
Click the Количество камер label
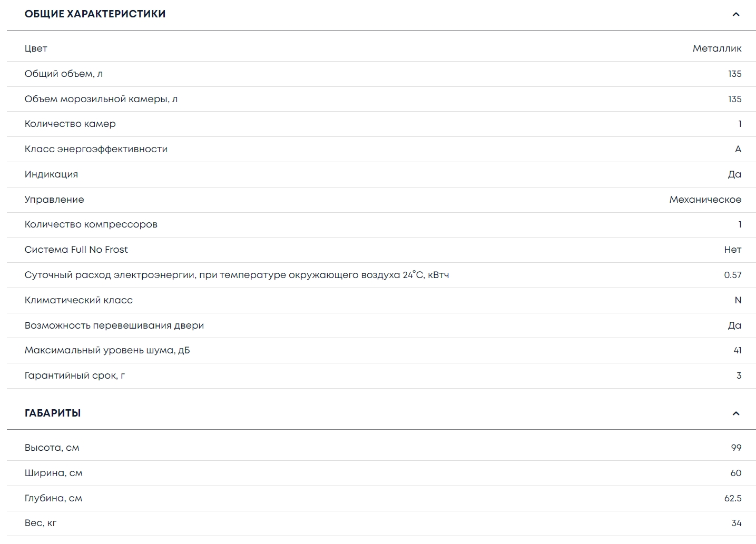click(70, 124)
